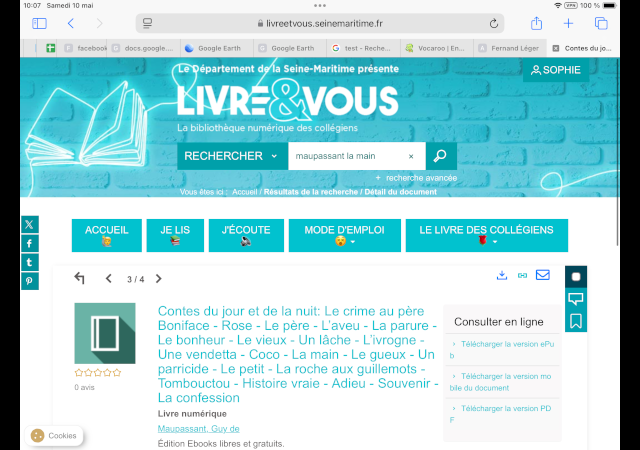Switch to the facebook tab
Image resolution: width=640 pixels, height=450 pixels.
tap(86, 48)
